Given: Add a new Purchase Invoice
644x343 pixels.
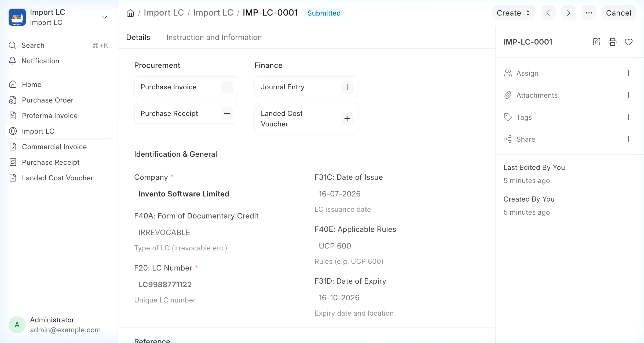Looking at the screenshot, I should click(x=227, y=87).
